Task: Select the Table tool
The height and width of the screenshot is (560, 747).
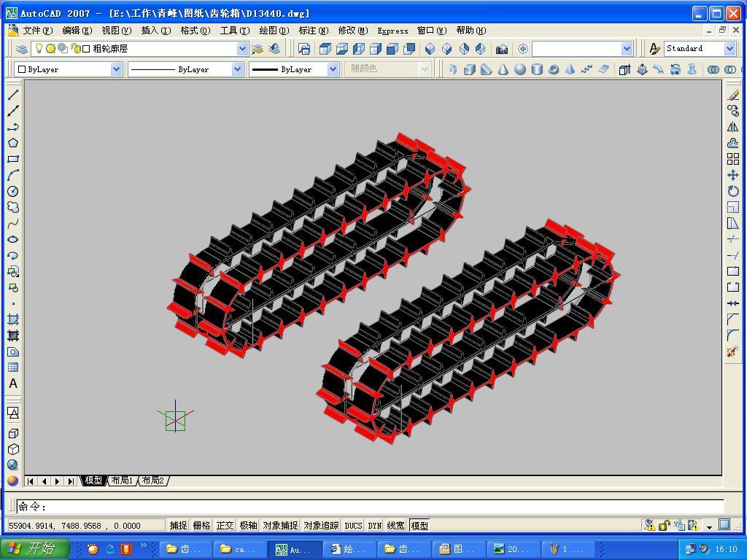Action: pos(13,367)
